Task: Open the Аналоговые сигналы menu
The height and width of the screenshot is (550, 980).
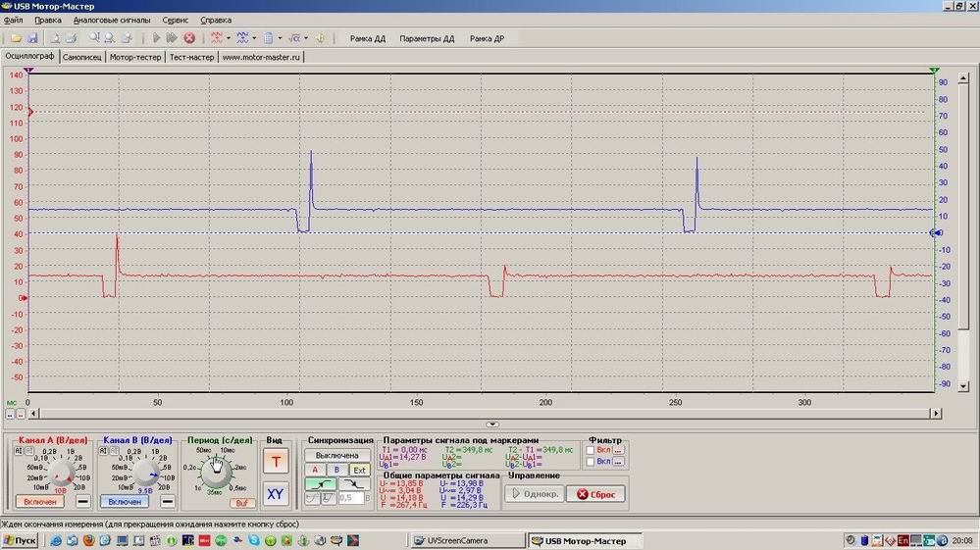Action: tap(112, 20)
